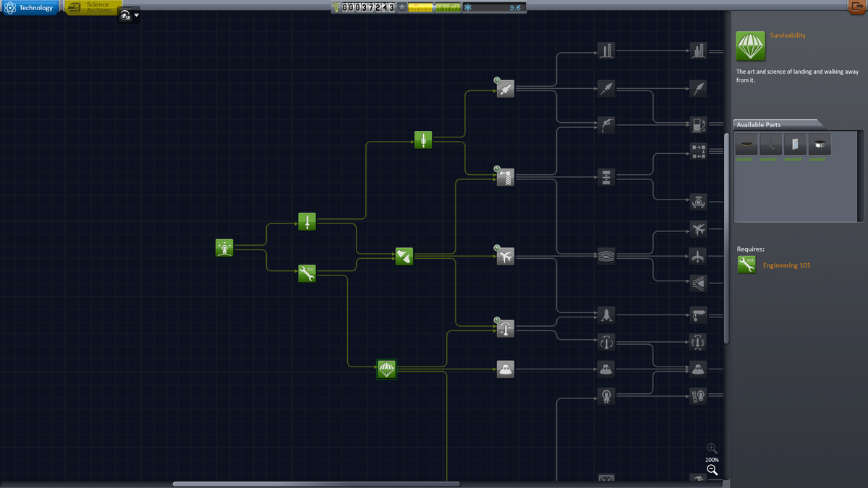This screenshot has width=868, height=488.
Task: Click the tech tree's vertical scrollbar
Action: click(x=726, y=239)
